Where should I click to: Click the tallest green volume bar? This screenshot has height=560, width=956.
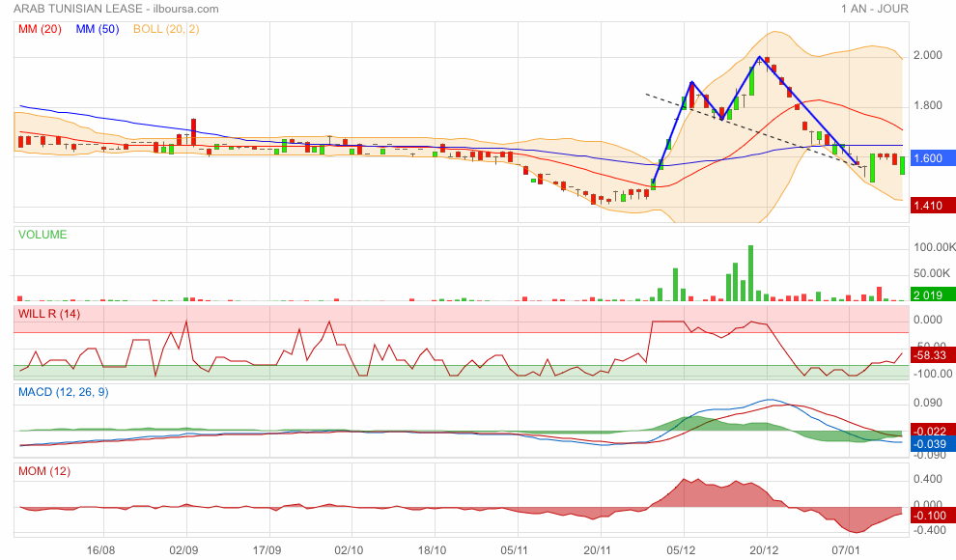pyautogui.click(x=750, y=273)
